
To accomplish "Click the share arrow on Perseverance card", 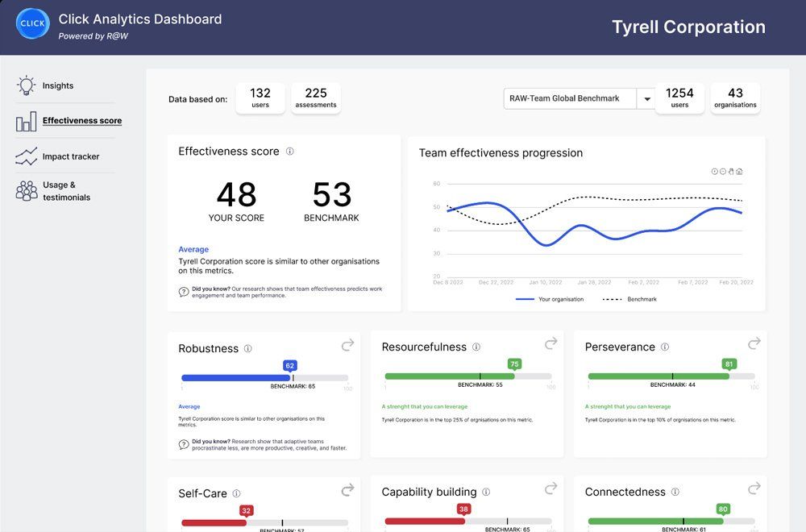I will [x=754, y=343].
